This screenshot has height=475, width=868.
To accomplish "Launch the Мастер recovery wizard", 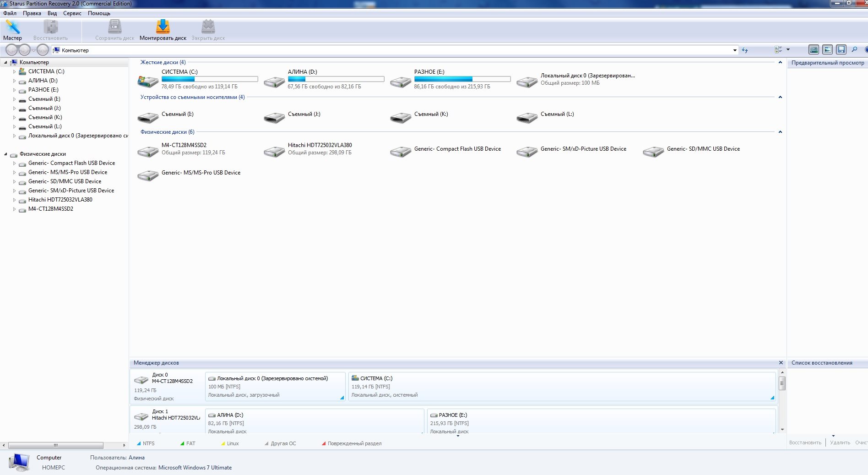I will pos(12,30).
